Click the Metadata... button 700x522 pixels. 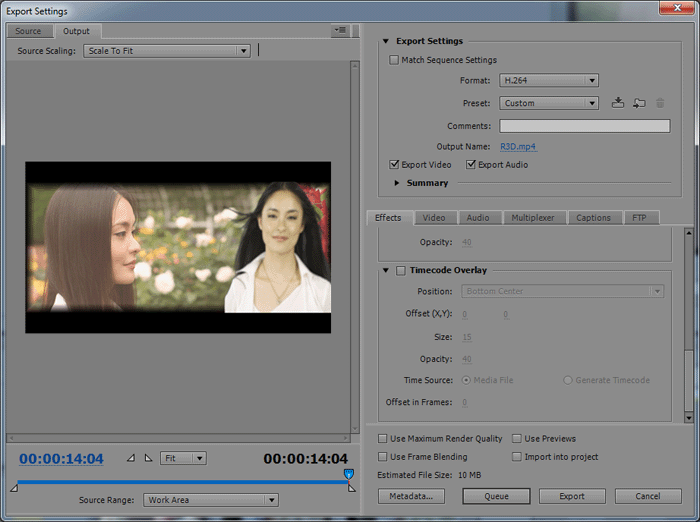[x=411, y=496]
